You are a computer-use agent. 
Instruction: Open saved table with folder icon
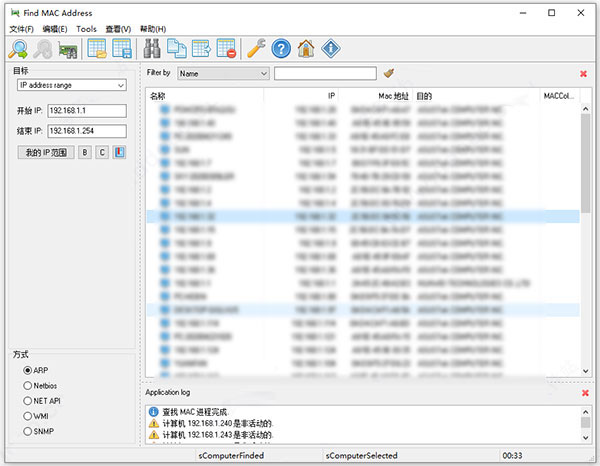click(x=97, y=49)
